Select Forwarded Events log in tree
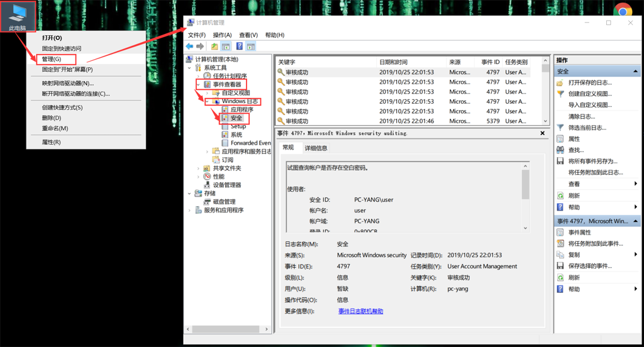Viewport: 644px width, 347px height. click(x=250, y=143)
